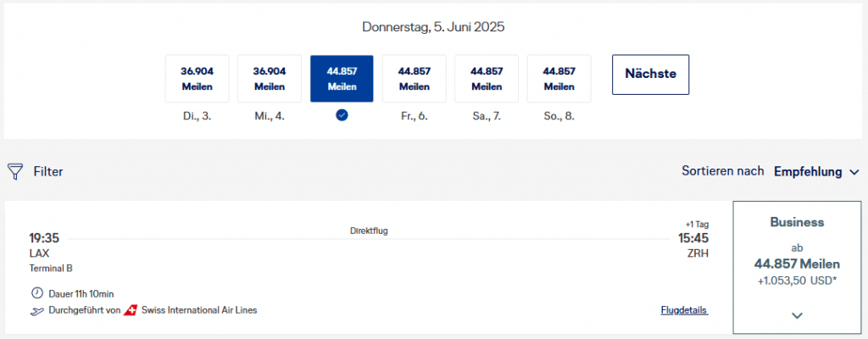Choose the So., 8. fare tile
This screenshot has width=868, height=339.
[559, 79]
